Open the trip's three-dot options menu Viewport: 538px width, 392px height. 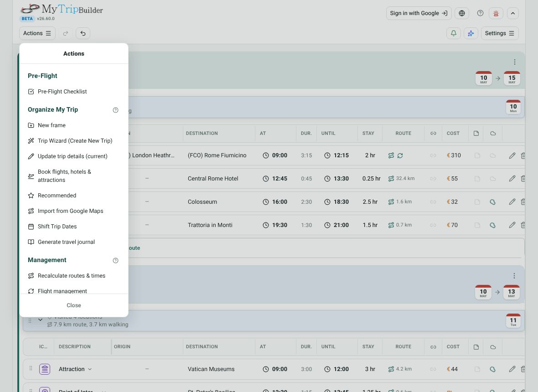[x=514, y=62]
